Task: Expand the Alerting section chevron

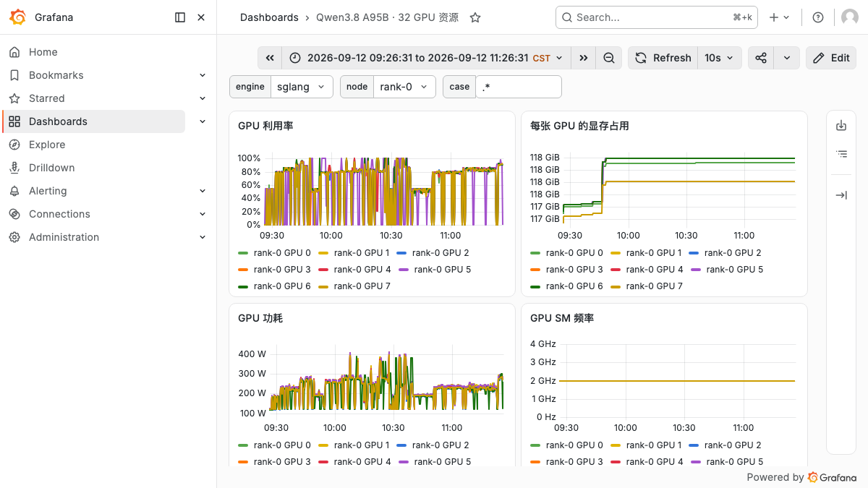Action: point(203,191)
